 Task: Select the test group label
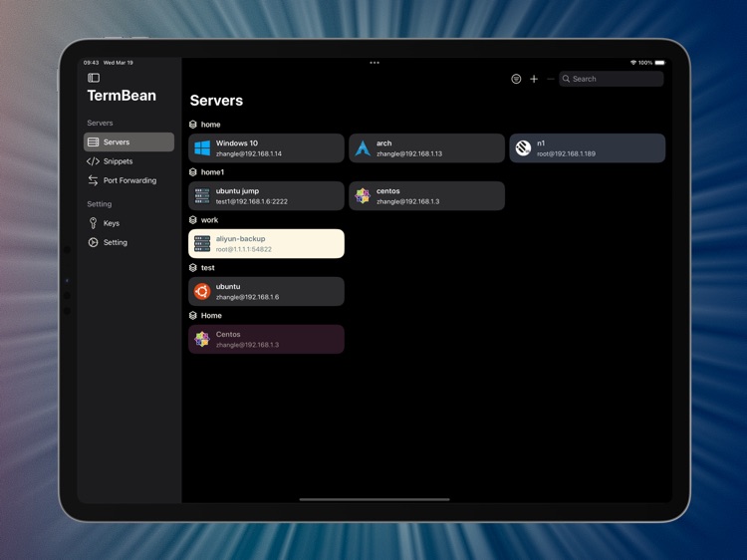click(208, 268)
